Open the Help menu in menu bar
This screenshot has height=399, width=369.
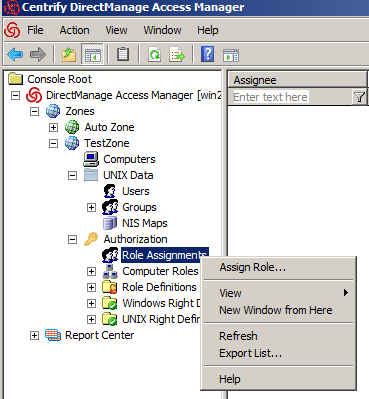tap(208, 30)
